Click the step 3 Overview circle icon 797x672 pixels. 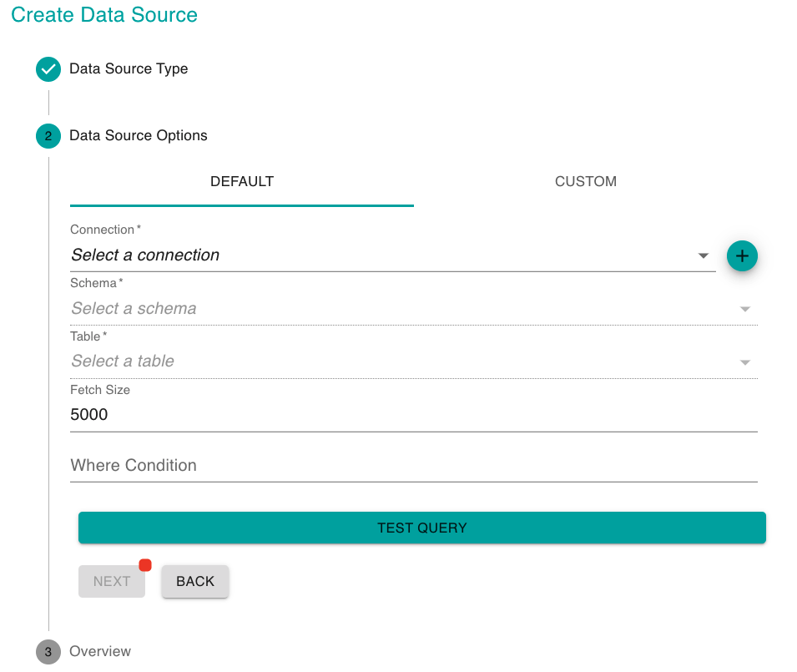[48, 652]
